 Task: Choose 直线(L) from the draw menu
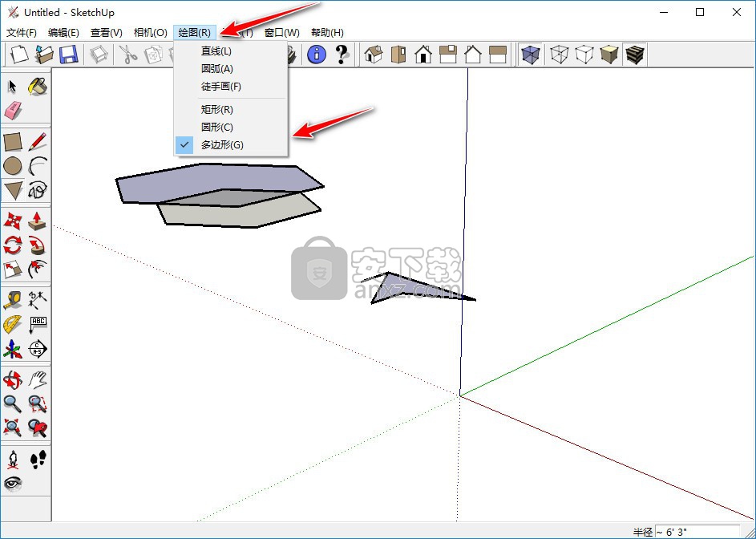[231, 51]
